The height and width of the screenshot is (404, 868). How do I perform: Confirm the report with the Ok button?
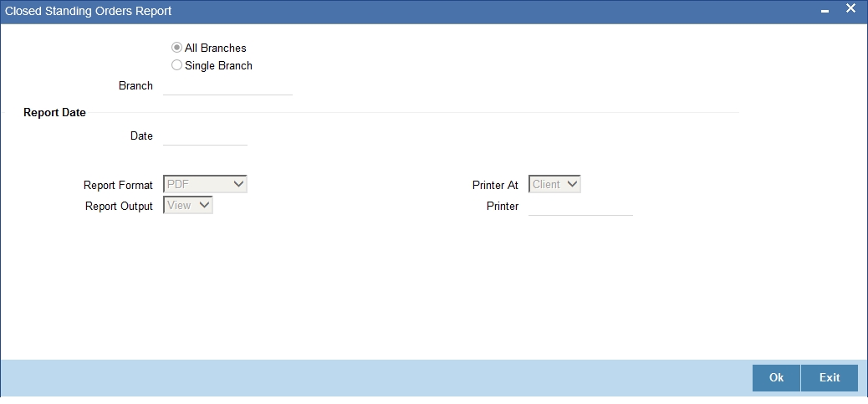[776, 378]
